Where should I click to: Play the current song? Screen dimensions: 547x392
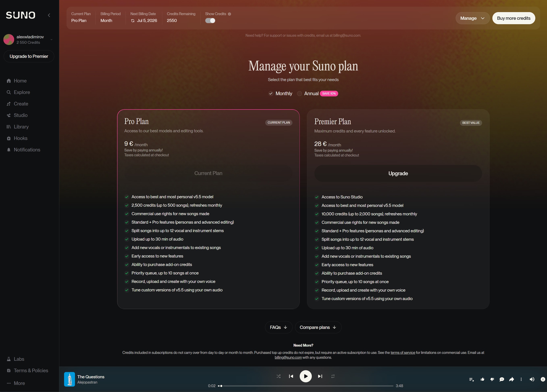point(306,376)
